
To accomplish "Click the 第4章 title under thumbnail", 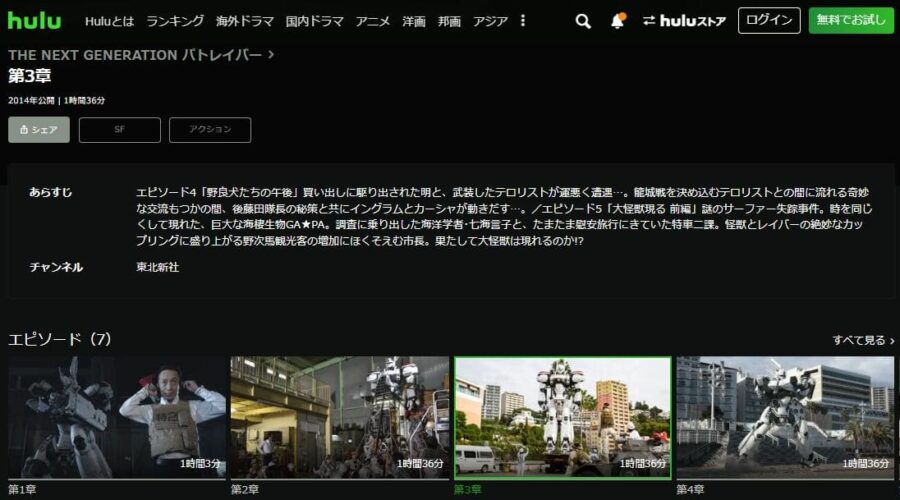I will pos(690,490).
